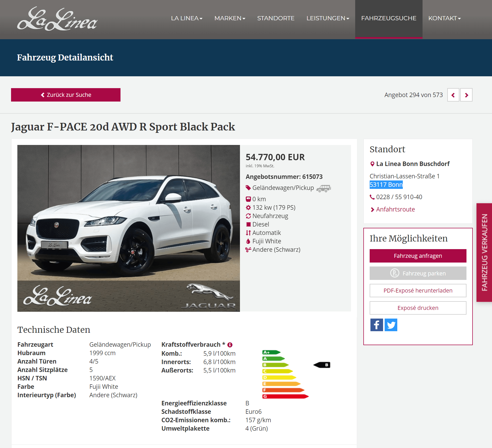Image resolution: width=492 pixels, height=448 pixels.
Task: Click Fahrzeug anfragen button
Action: [x=418, y=256]
